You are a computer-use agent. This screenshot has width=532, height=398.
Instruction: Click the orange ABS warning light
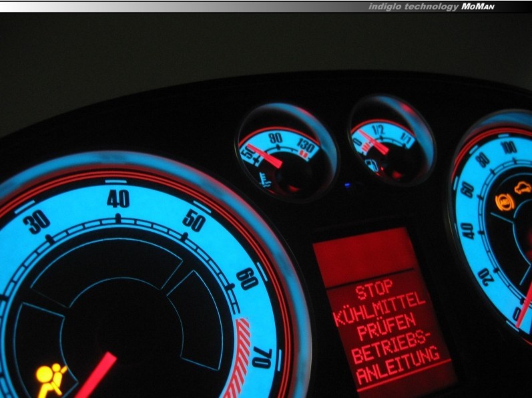point(505,202)
